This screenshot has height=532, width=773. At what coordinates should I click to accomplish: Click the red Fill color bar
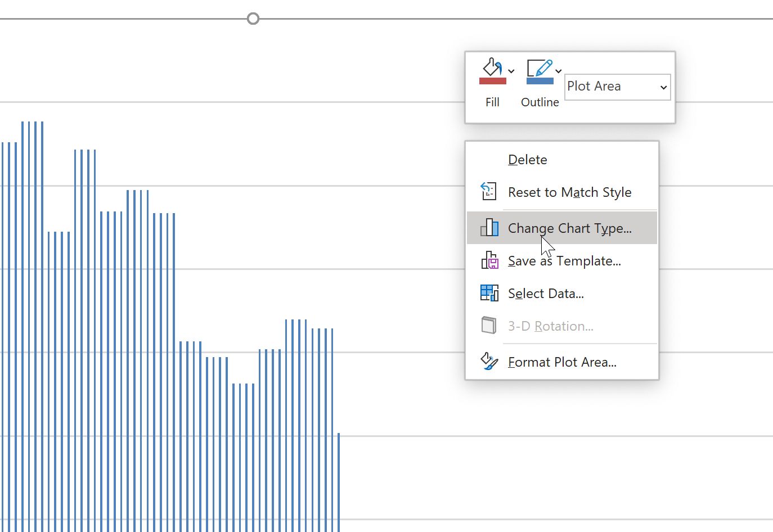[x=492, y=81]
